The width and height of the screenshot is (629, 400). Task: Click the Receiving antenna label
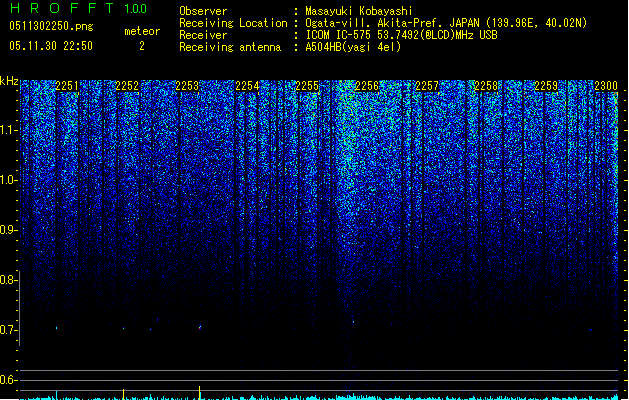coord(230,47)
